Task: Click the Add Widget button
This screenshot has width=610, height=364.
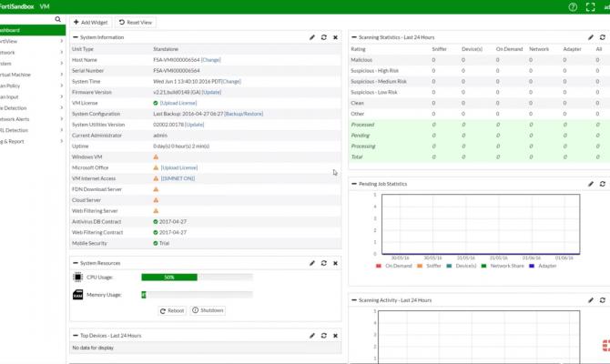Action: [x=91, y=23]
